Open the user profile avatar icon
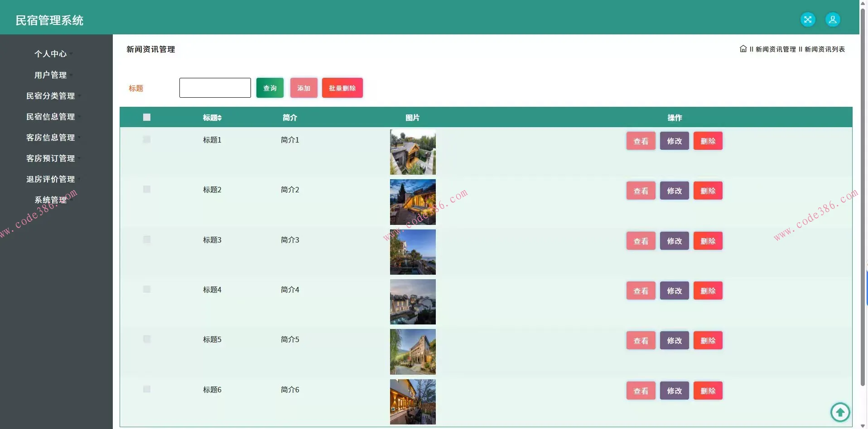This screenshot has height=429, width=868. tap(832, 19)
